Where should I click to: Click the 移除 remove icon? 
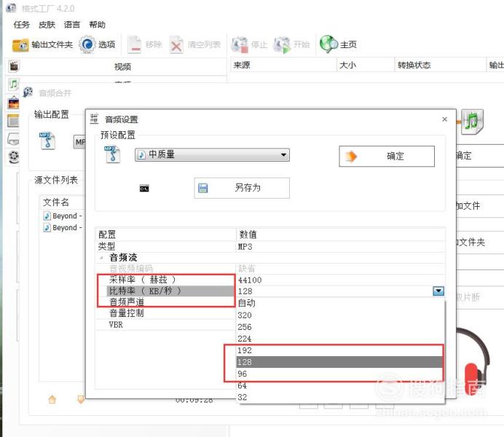click(134, 44)
